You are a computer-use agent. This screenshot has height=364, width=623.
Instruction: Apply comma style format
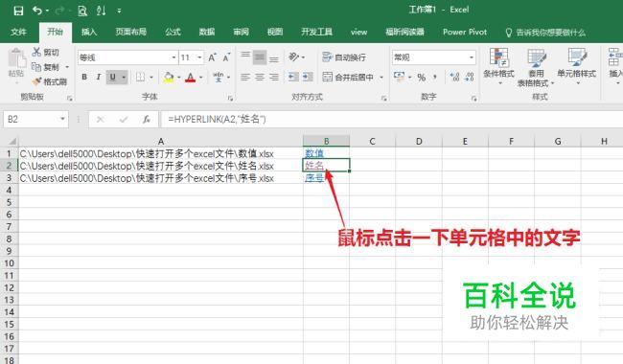[435, 77]
